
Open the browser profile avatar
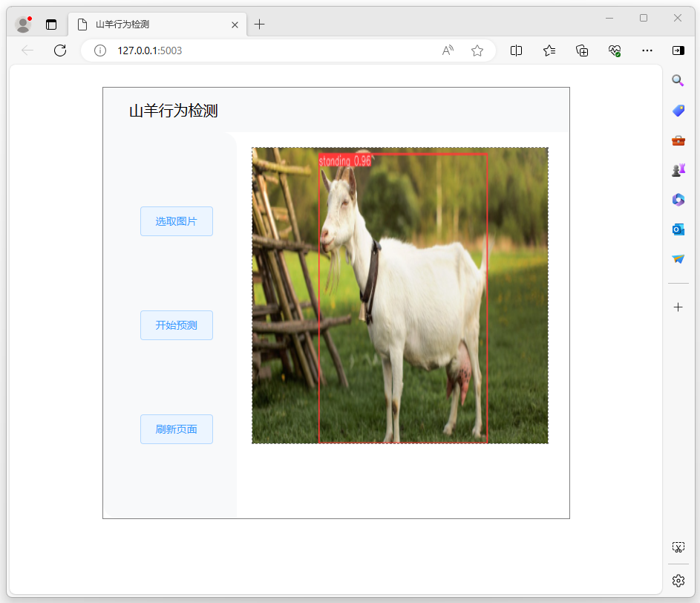pos(23,25)
